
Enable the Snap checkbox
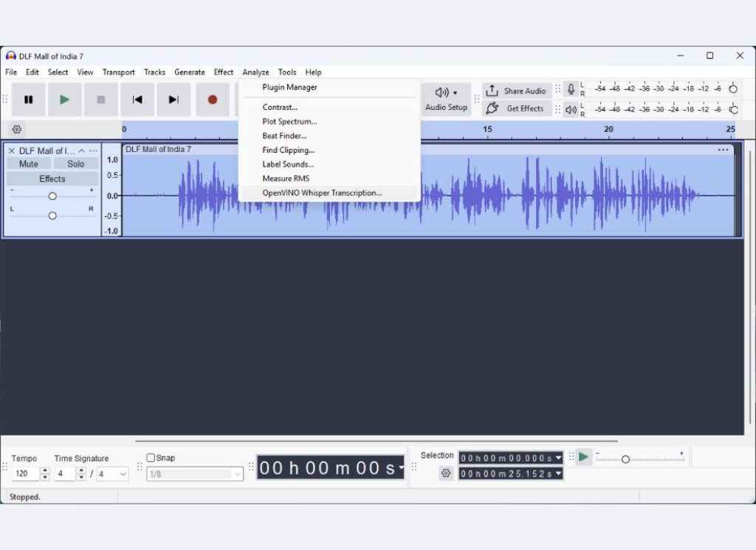151,458
